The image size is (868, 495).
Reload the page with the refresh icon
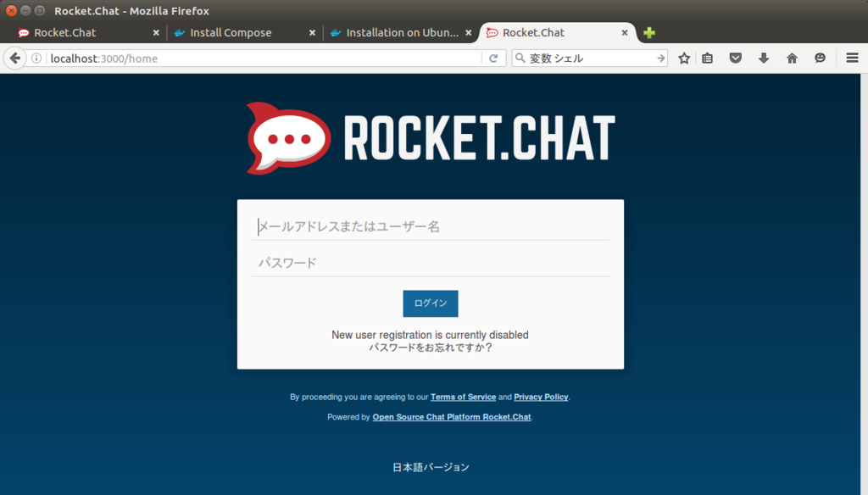[x=493, y=58]
